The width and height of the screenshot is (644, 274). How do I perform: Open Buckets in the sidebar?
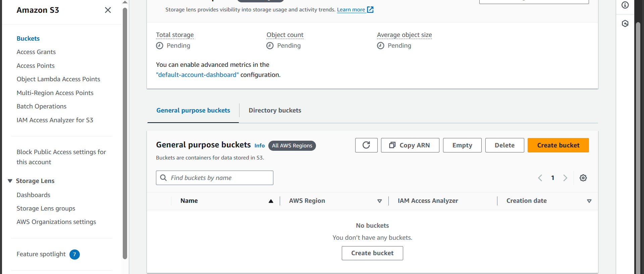coord(28,39)
